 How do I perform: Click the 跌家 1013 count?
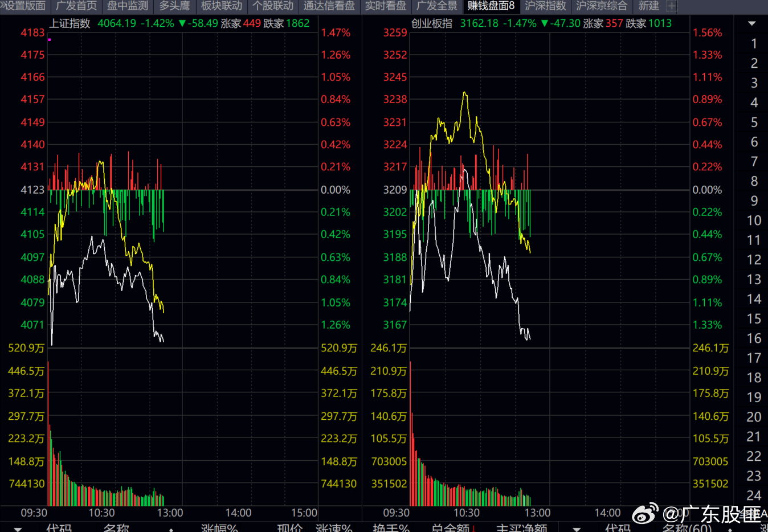tap(649, 23)
